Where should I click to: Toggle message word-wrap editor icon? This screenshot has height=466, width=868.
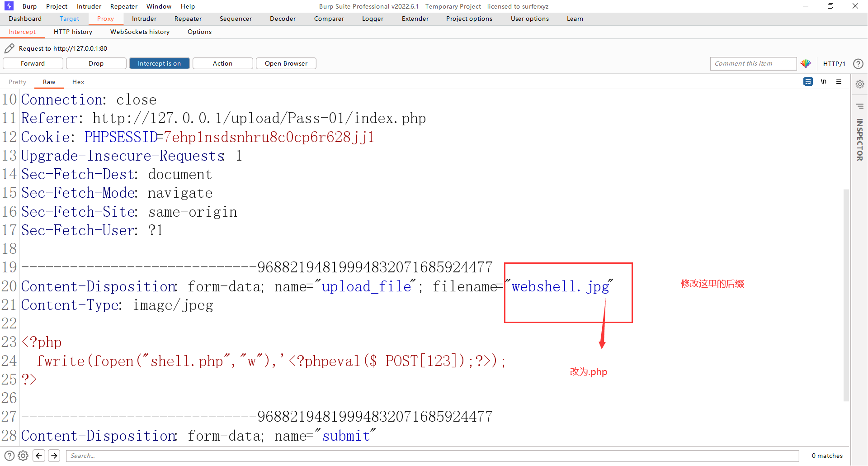pos(808,81)
